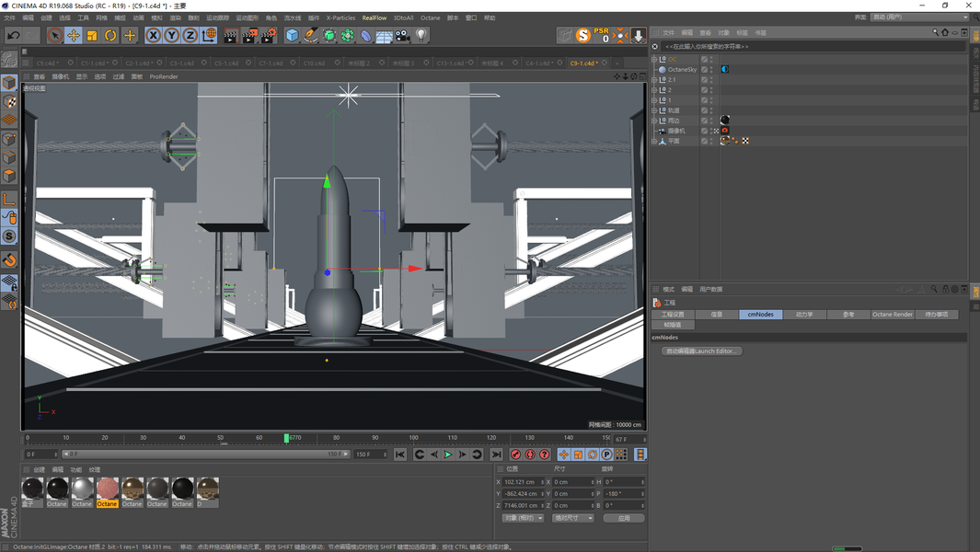
Task: Toggle world coordinate system icon
Action: coord(209,36)
